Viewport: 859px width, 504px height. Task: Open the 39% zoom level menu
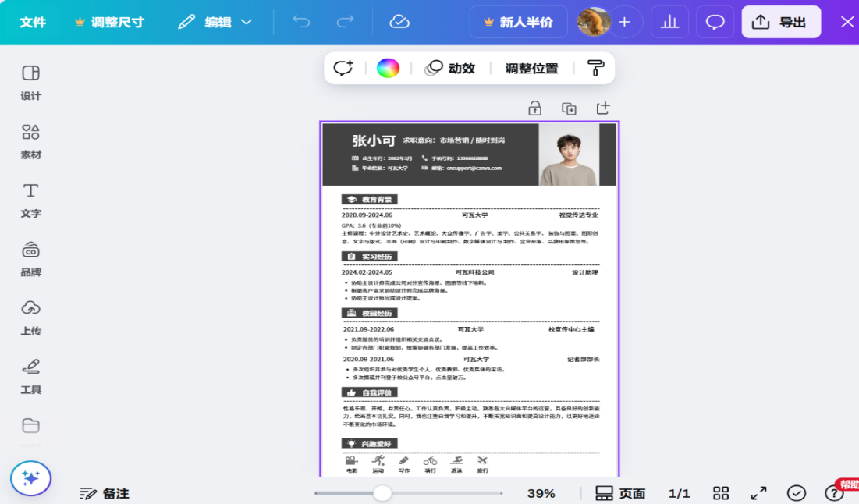[x=541, y=494]
